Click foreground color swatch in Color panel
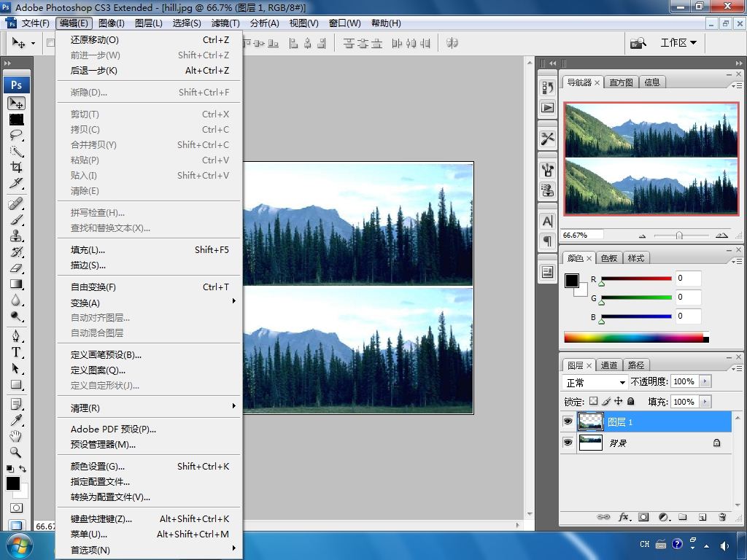 572,281
